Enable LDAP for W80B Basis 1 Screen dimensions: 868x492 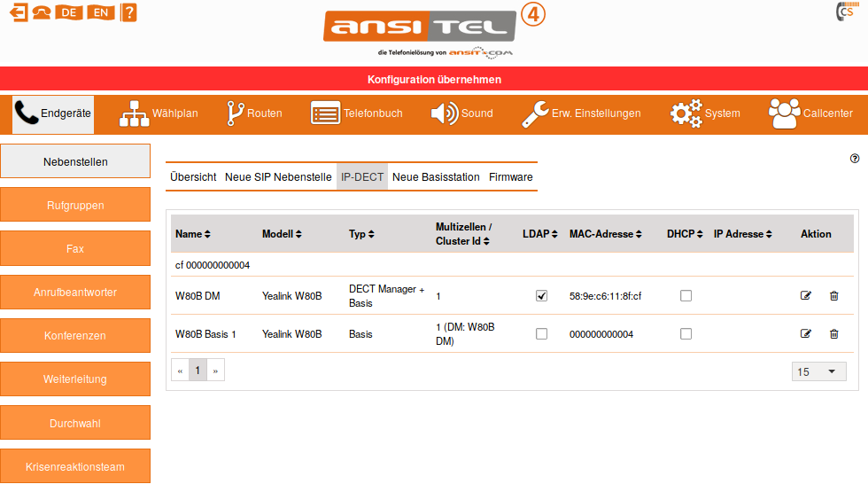click(542, 334)
